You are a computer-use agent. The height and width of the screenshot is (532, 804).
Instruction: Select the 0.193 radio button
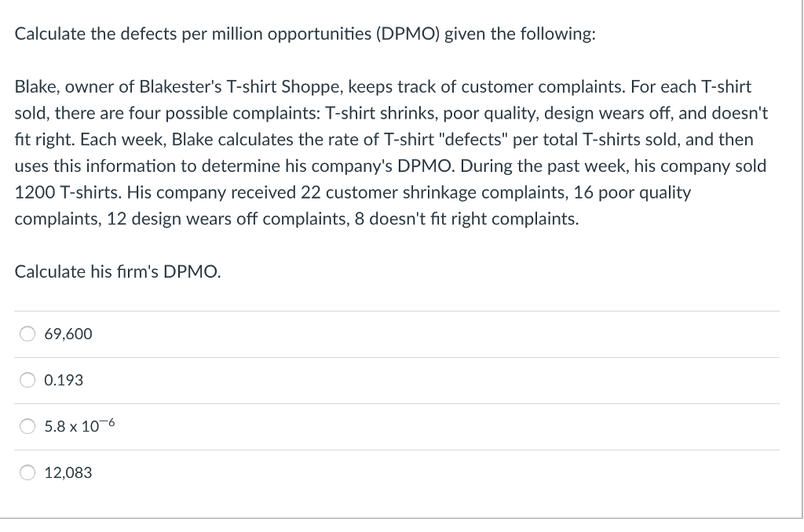click(27, 380)
